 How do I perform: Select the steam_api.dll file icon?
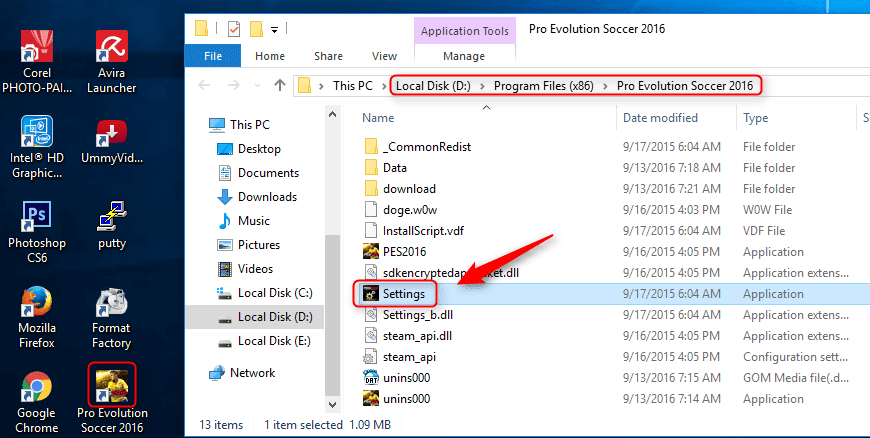point(371,336)
